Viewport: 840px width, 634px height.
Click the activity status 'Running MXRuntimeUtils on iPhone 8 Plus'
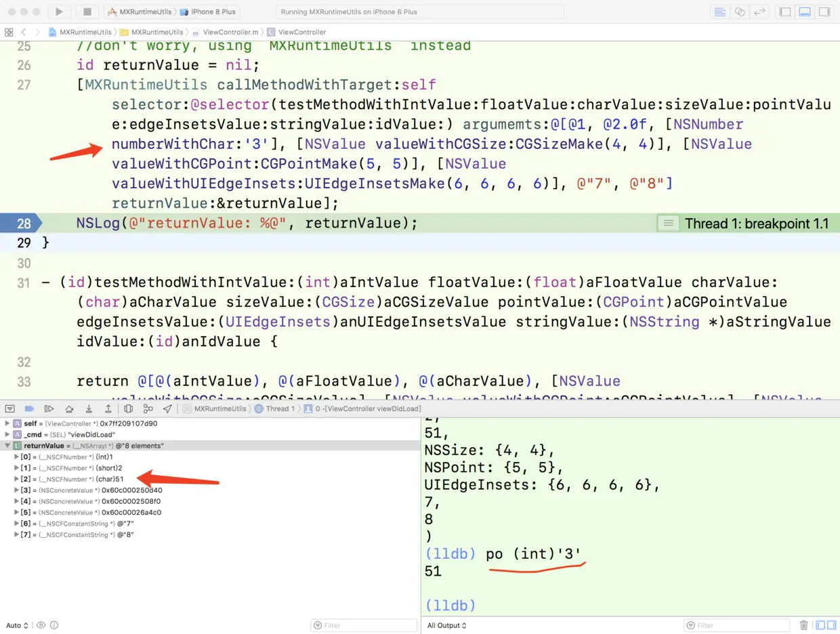point(419,12)
